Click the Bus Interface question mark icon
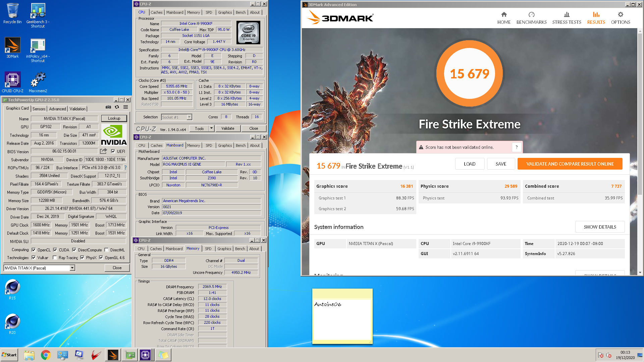Screen dimensions: 644x362 pos(125,168)
